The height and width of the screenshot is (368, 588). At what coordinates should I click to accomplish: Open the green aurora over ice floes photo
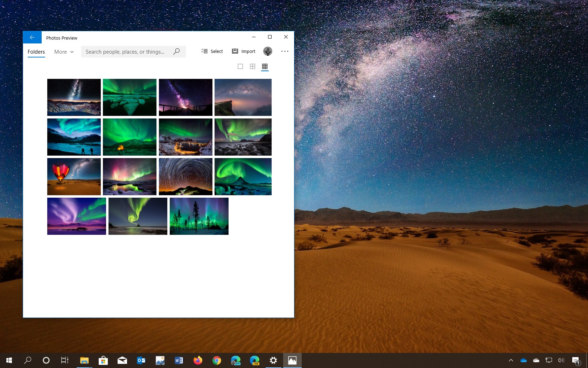point(129,97)
